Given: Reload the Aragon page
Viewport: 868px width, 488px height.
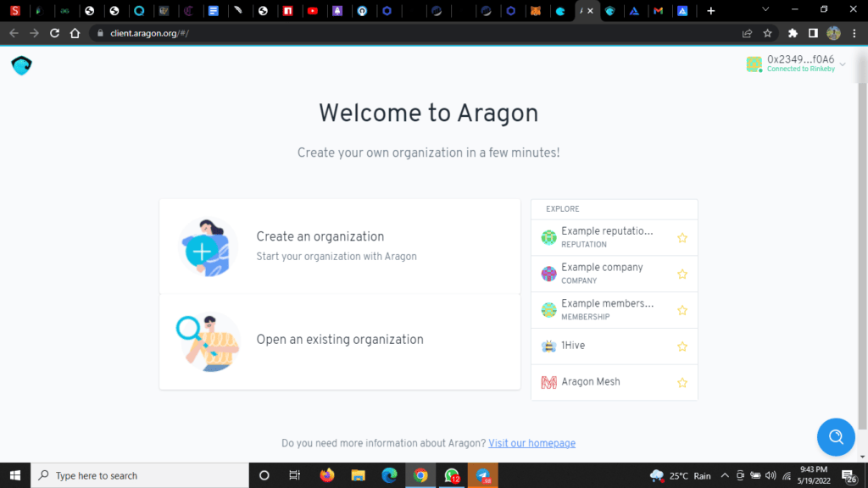Looking at the screenshot, I should tap(54, 33).
